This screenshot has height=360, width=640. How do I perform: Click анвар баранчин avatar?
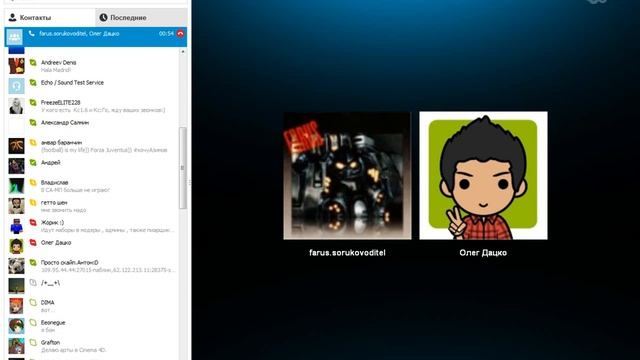[16, 146]
